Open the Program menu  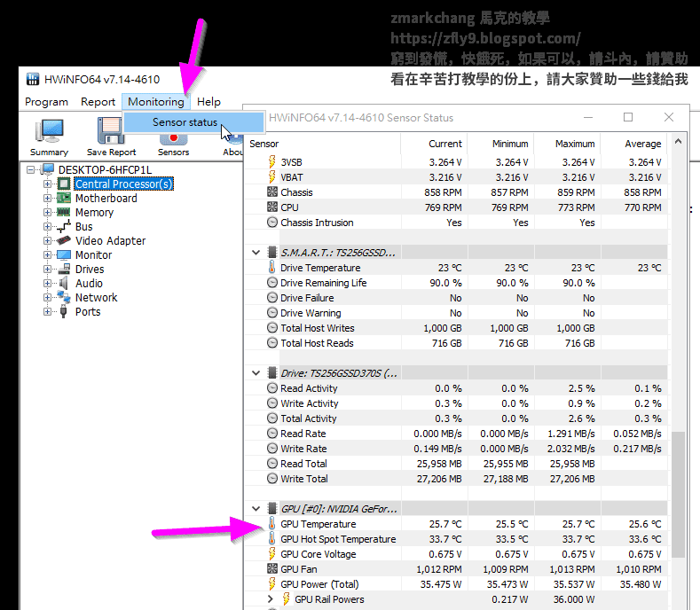point(46,102)
